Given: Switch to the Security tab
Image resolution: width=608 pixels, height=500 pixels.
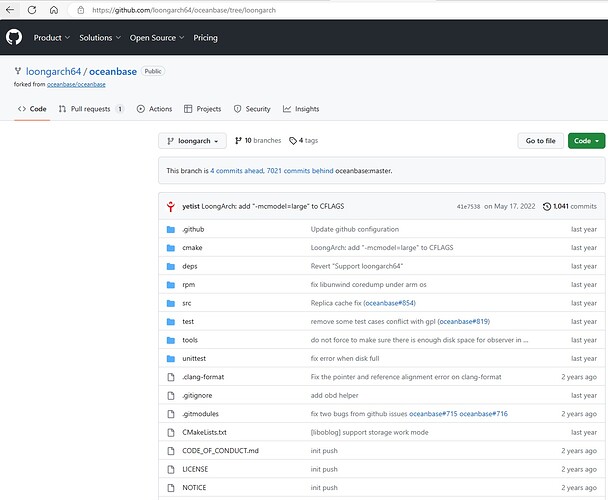Looking at the screenshot, I should click(x=252, y=109).
